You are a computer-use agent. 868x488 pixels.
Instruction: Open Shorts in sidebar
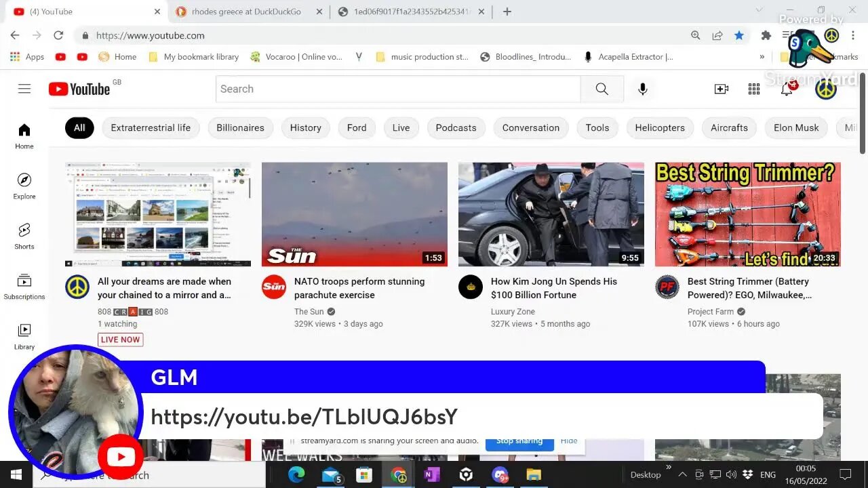[24, 236]
